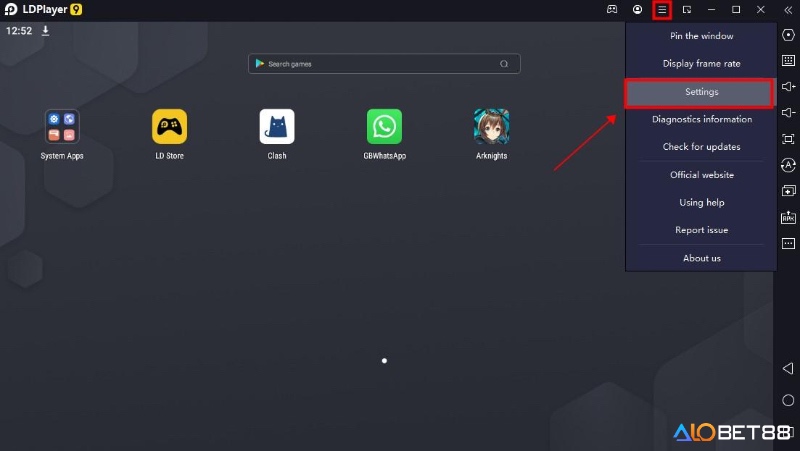Minimize the LDPlayer window
The height and width of the screenshot is (451, 800).
point(711,10)
